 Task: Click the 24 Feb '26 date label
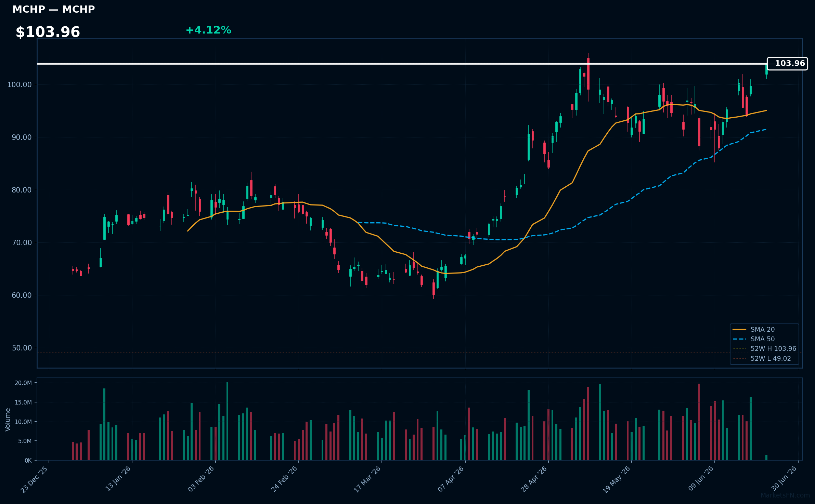(x=284, y=479)
